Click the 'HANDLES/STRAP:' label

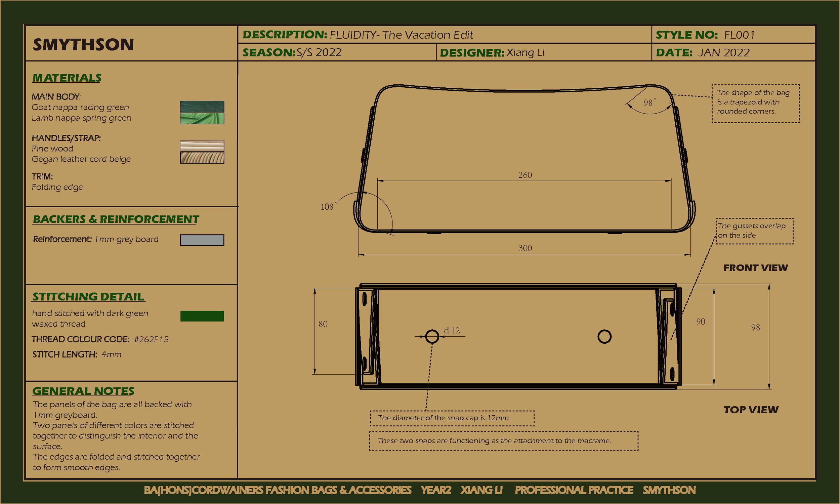click(66, 138)
